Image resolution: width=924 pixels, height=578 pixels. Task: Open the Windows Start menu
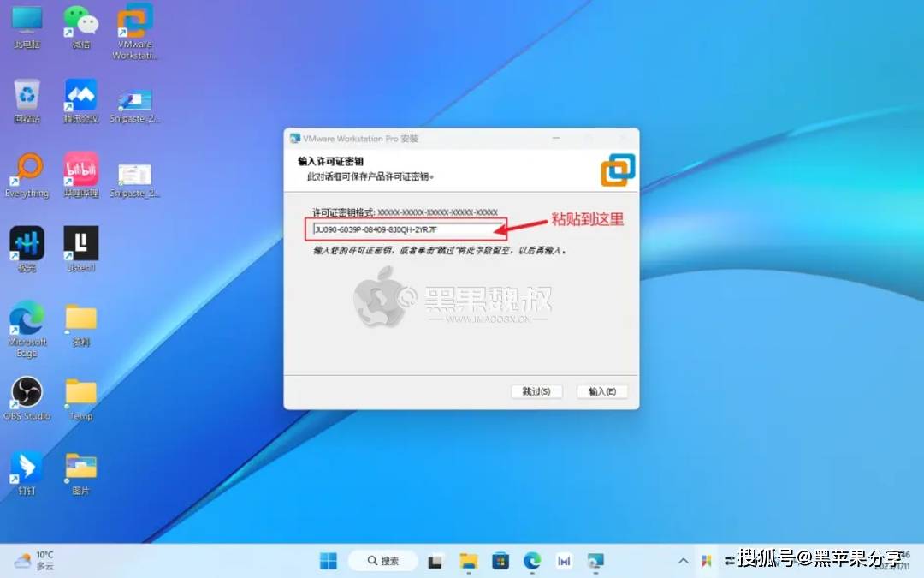329,560
